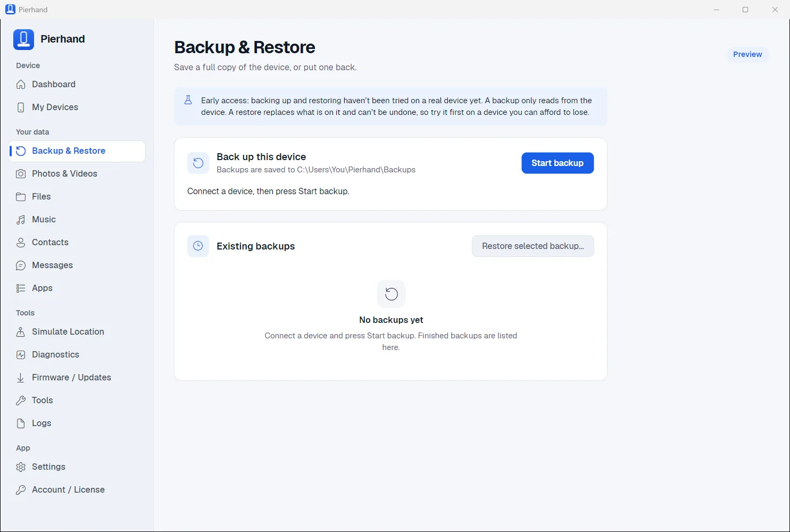The width and height of the screenshot is (790, 532).
Task: Click 'Connect a device, then press Start backup.' text
Action: (x=268, y=192)
